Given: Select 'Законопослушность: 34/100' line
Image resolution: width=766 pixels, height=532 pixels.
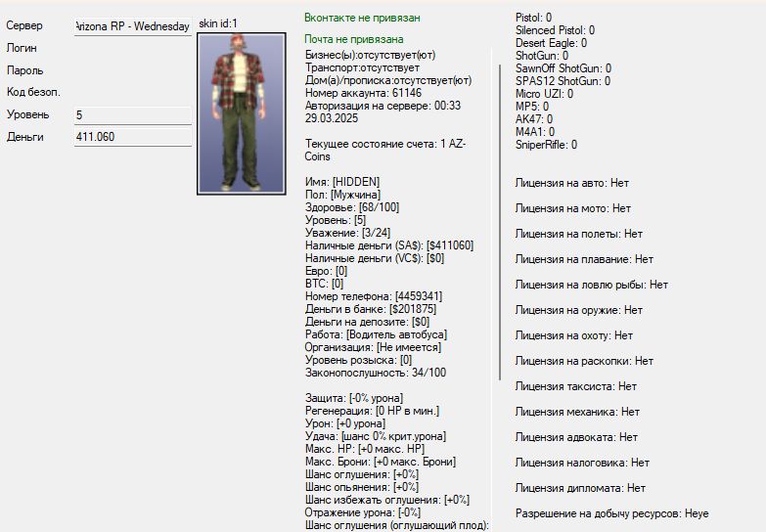Looking at the screenshot, I should tap(376, 373).
